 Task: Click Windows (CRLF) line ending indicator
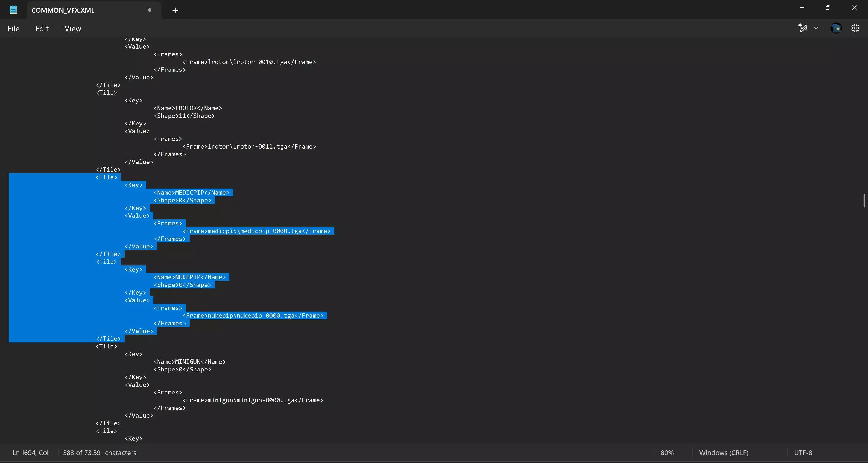(723, 453)
